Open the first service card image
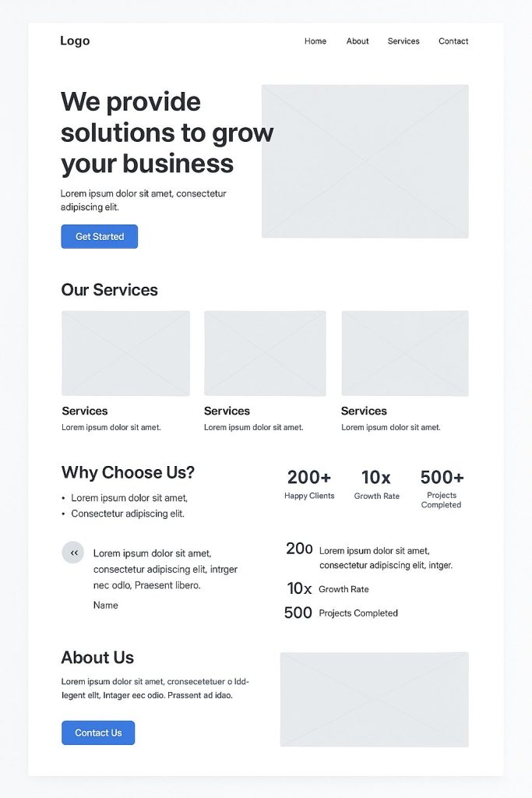The image size is (532, 798). [x=125, y=353]
